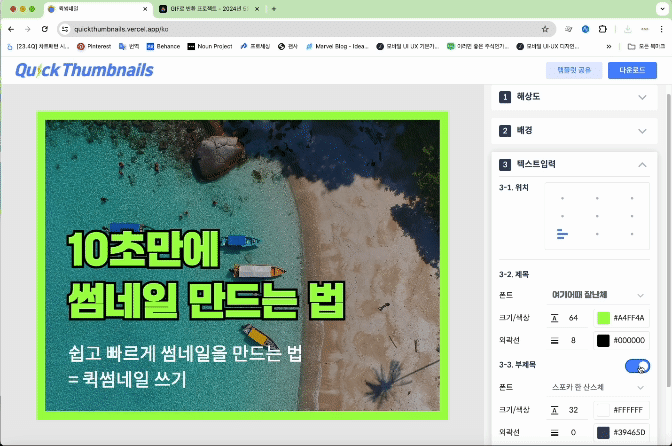Image resolution: width=672 pixels, height=446 pixels.
Task: Open the navy #39465D outline color swatch
Action: tap(603, 433)
